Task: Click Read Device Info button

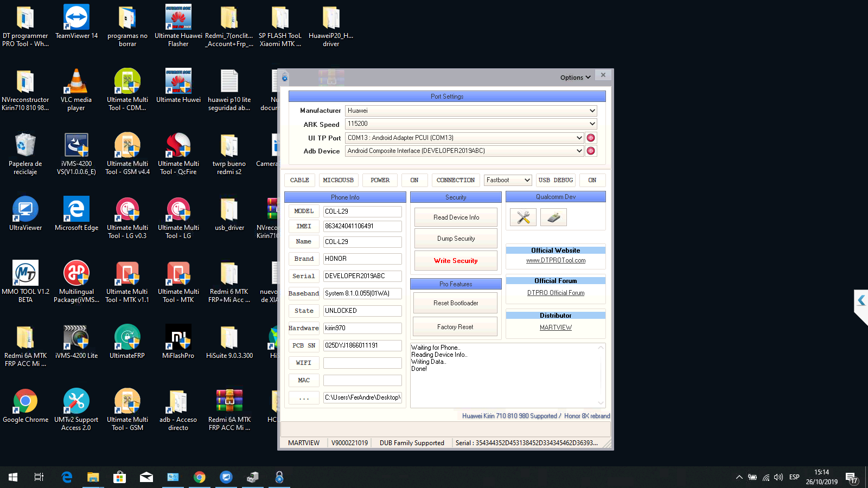Action: pos(456,217)
